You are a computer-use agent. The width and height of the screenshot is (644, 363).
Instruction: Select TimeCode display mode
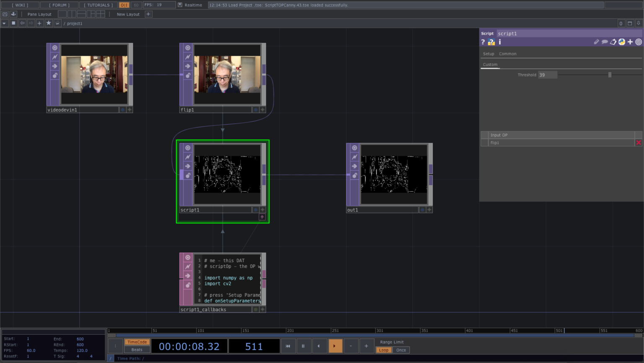137,342
